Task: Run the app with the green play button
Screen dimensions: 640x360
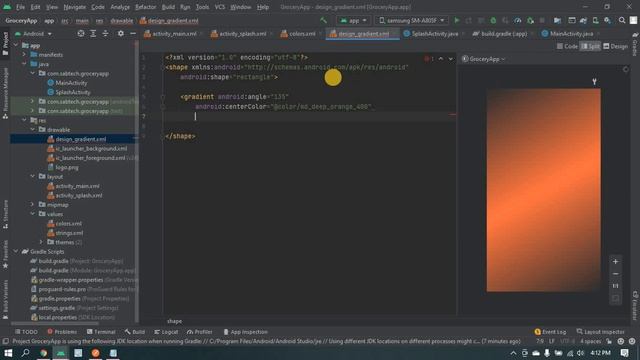Action: [457, 20]
